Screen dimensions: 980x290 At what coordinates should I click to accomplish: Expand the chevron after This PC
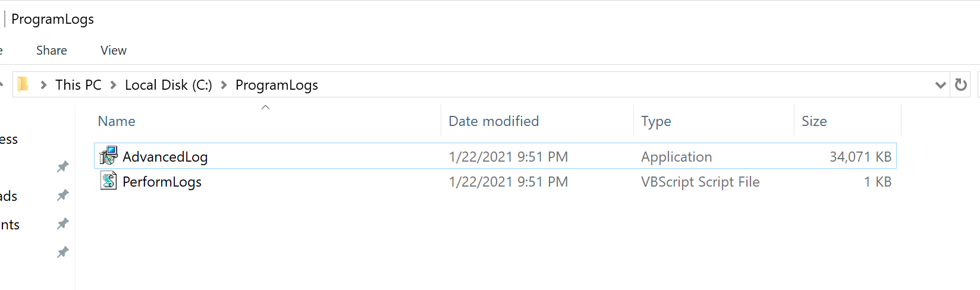tap(113, 85)
